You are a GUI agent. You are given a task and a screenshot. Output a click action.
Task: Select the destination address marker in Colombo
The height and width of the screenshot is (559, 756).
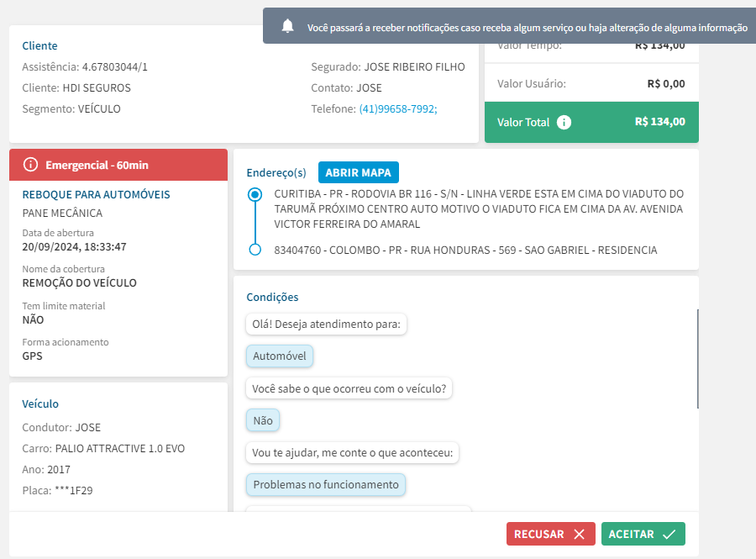pos(255,250)
